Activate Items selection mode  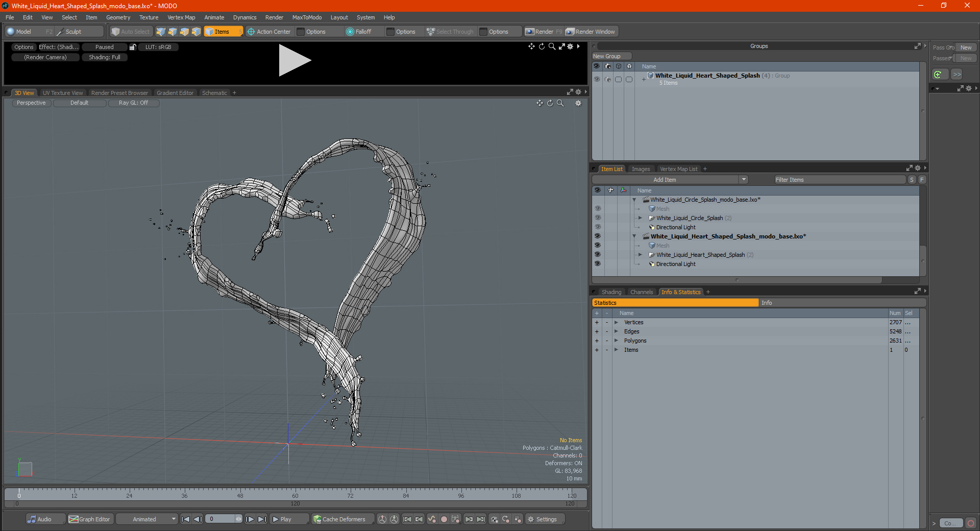[223, 32]
